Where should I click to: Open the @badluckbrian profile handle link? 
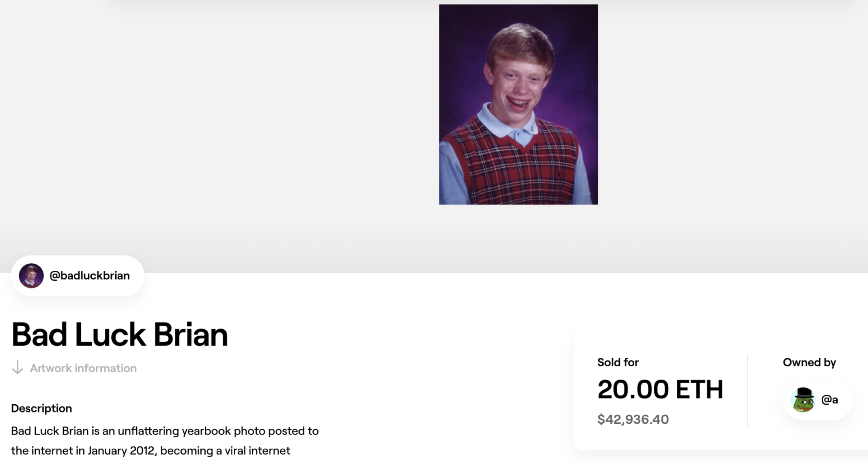(x=90, y=275)
